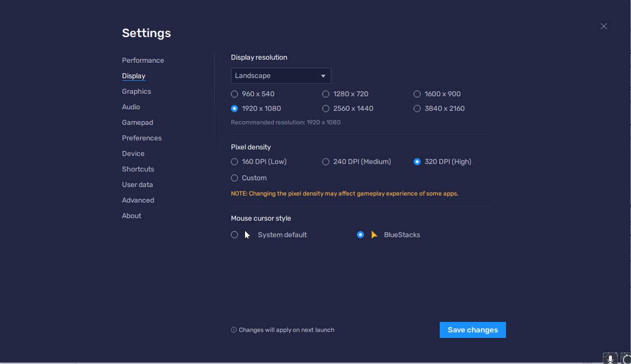Open the About section
Viewport: 631px width, 364px height.
[x=132, y=216]
